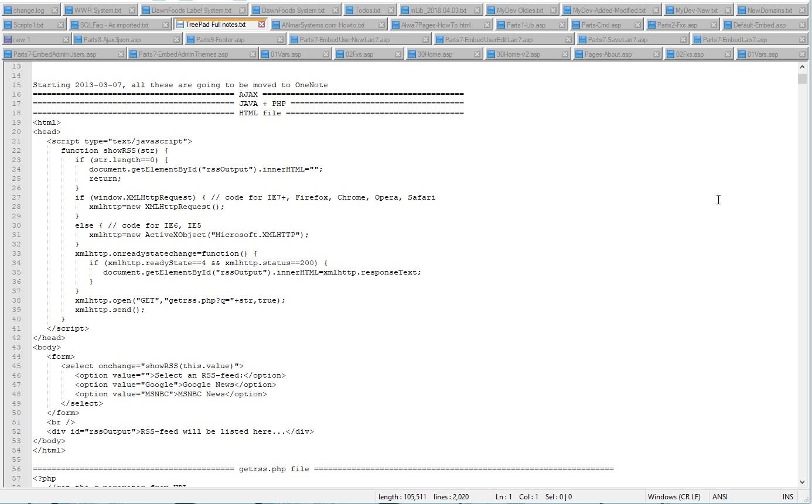This screenshot has width=812, height=504.
Task: Open the Windows (CR LF) line-ending selector
Action: 674,496
